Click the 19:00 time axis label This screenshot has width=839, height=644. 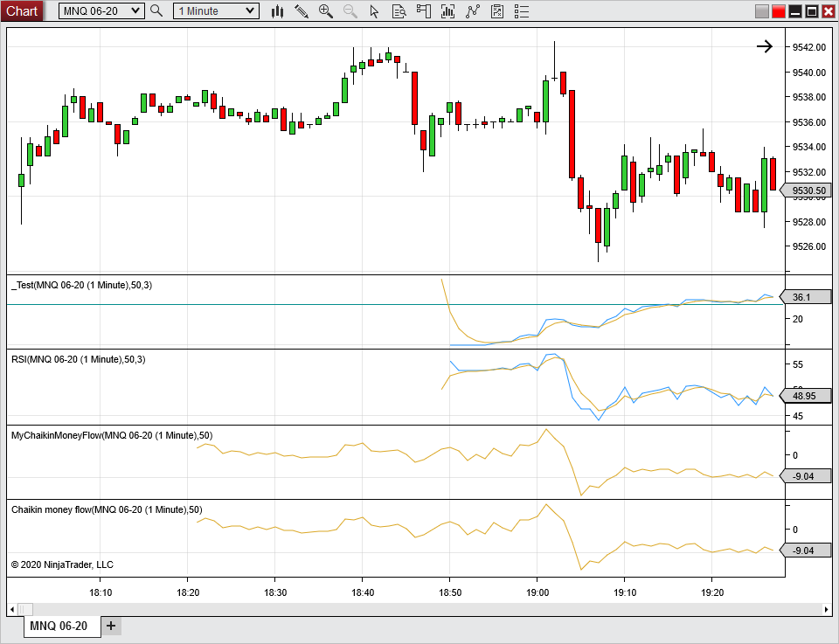click(x=537, y=592)
